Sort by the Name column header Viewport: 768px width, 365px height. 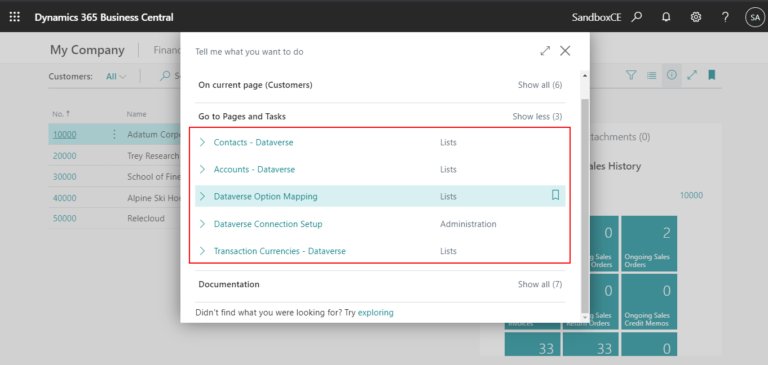click(x=136, y=114)
